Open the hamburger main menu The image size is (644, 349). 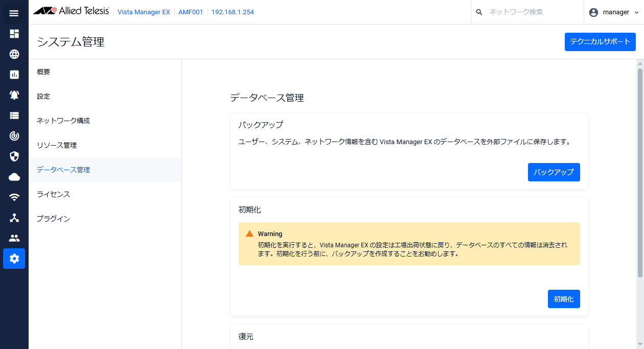click(14, 13)
